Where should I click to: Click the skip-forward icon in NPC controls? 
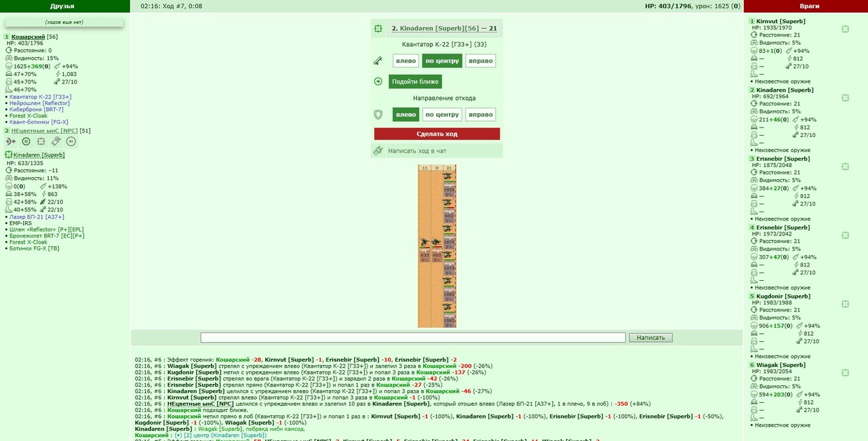71,141
